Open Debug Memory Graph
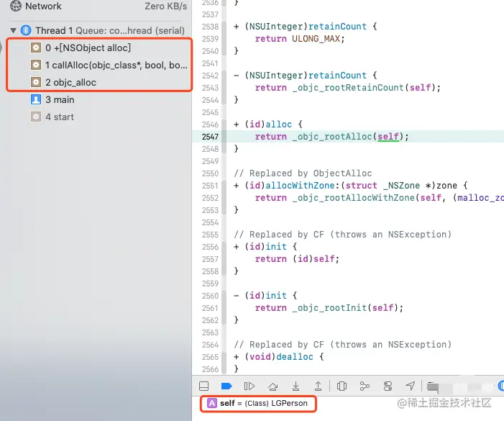Viewport: 504px width, 421px height. (x=365, y=386)
